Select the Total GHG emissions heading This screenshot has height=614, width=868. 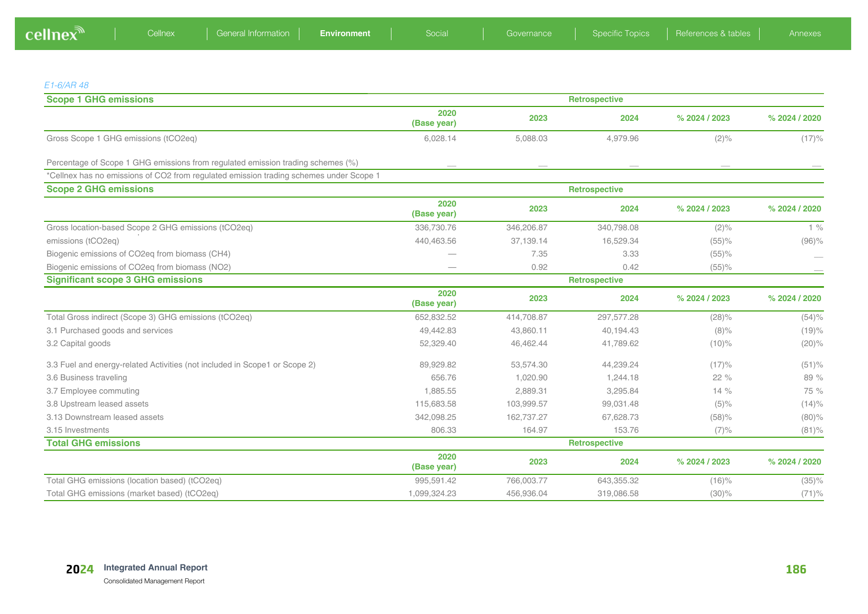tap(93, 443)
